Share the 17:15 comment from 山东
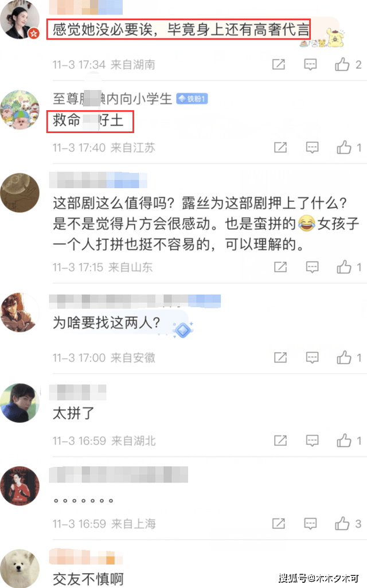The width and height of the screenshot is (367, 588). point(280,267)
